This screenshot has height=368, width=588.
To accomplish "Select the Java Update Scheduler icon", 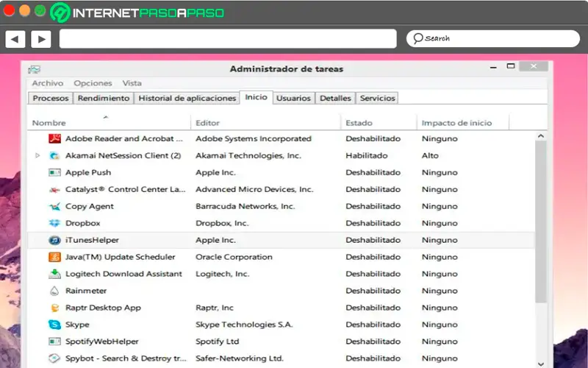I will tap(54, 257).
